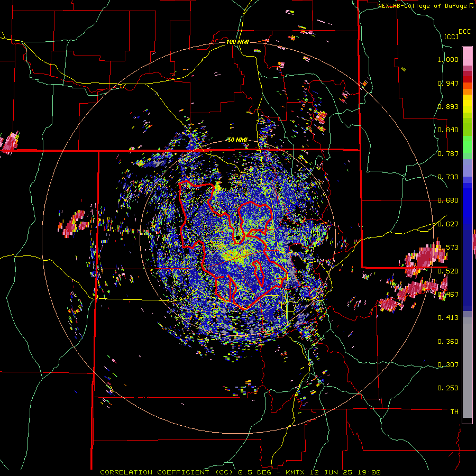Click the black radar site dot at center
The width and height of the screenshot is (476, 476).
pyautogui.click(x=239, y=237)
